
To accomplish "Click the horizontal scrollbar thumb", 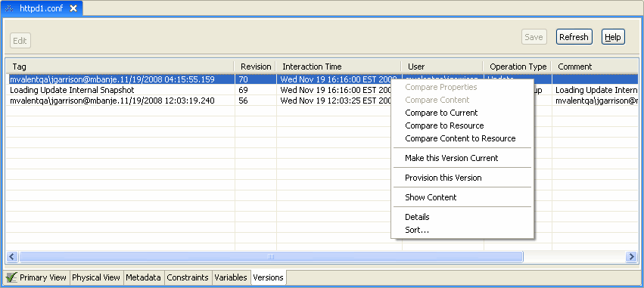I will pos(271,257).
